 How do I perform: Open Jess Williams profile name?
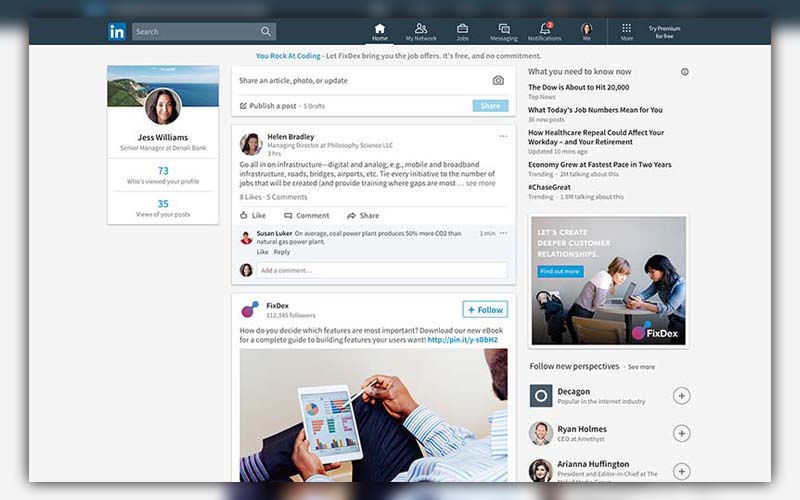163,137
